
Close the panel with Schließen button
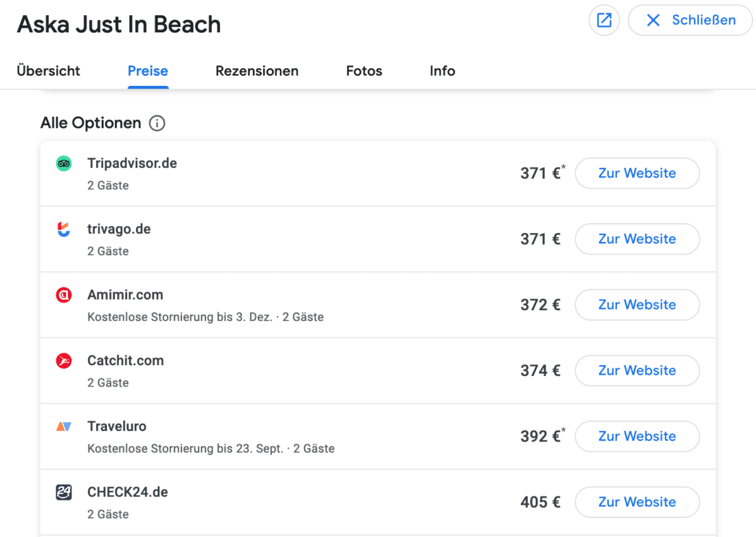click(691, 21)
